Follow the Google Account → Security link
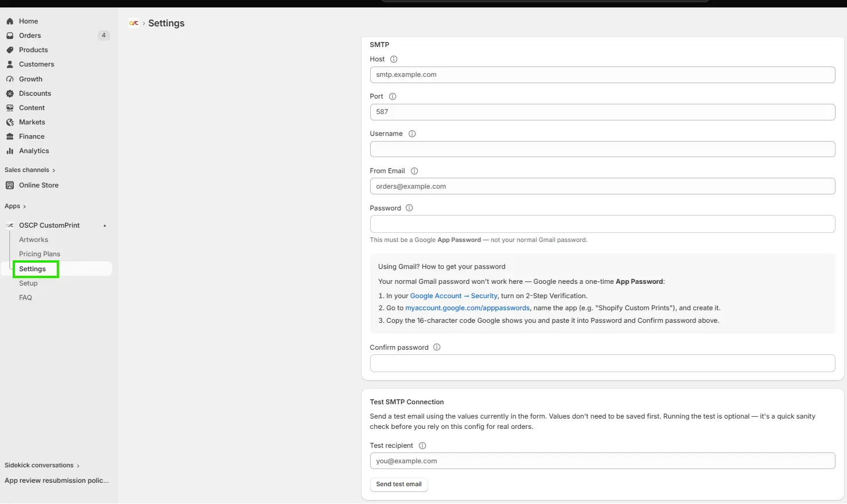Screen dimensions: 847x504 coord(453,296)
